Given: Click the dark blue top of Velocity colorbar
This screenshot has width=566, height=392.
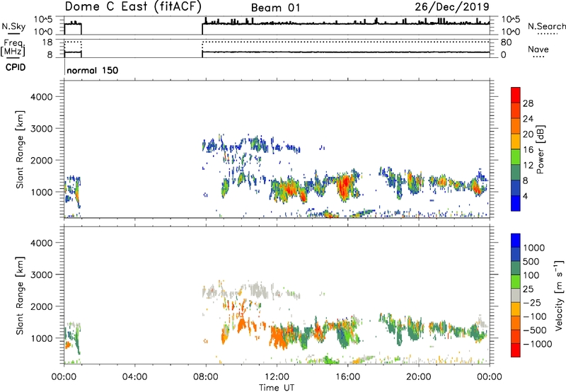Looking at the screenshot, I should [516, 241].
